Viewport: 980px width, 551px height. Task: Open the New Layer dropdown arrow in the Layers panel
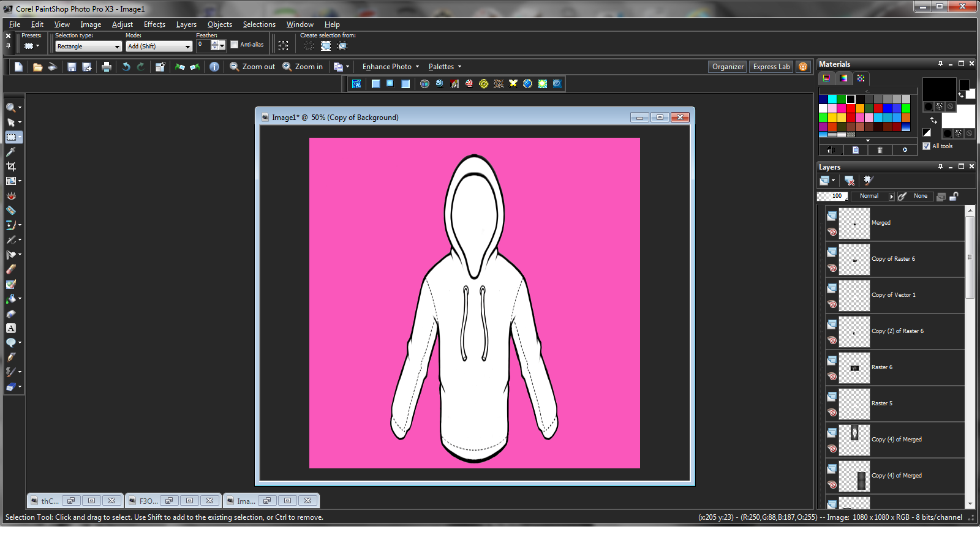(x=833, y=181)
